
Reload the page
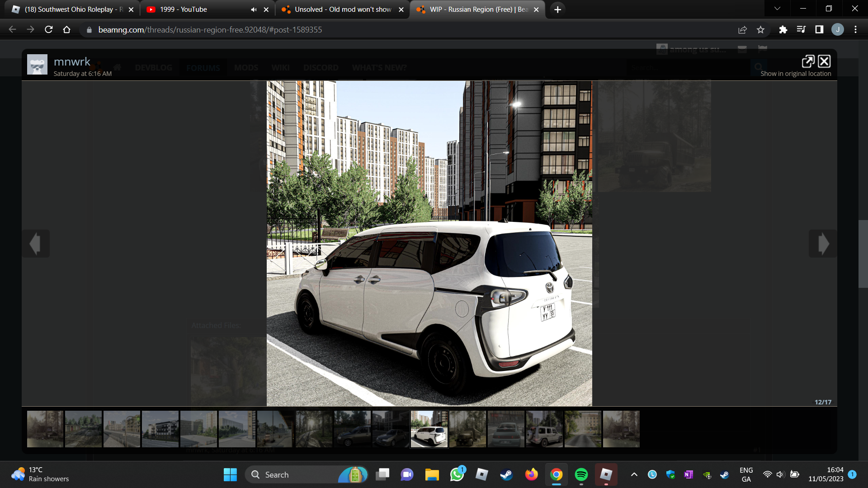click(49, 30)
